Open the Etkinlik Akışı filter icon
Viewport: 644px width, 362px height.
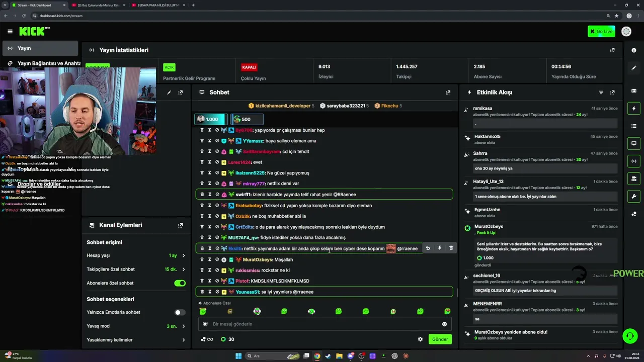click(601, 93)
